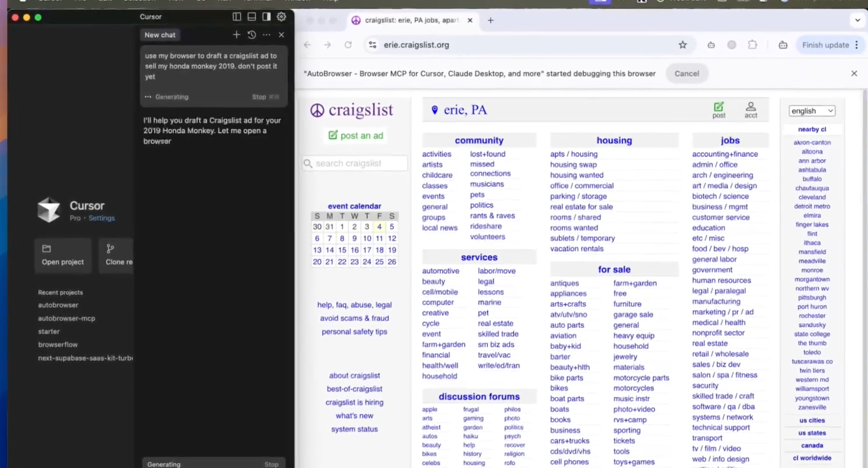Bookmark this page with star icon
The width and height of the screenshot is (868, 468).
pyautogui.click(x=682, y=45)
